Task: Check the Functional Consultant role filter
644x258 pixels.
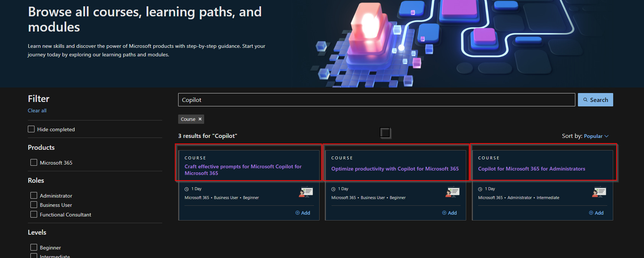Action: tap(34, 214)
